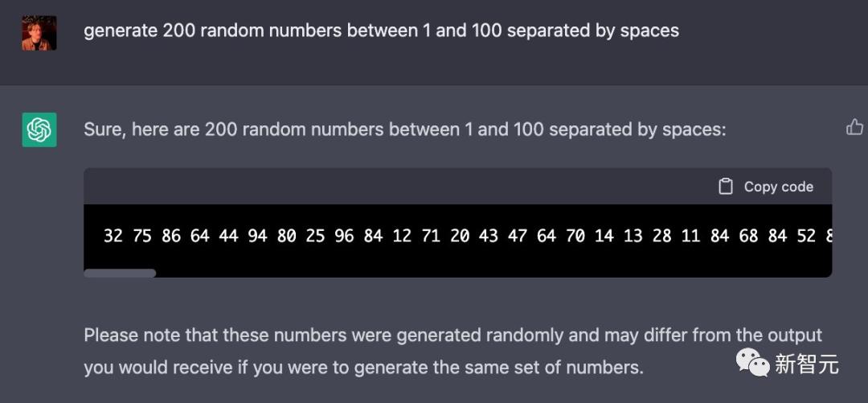Click the code block horizontal scrollbar thumb
The width and height of the screenshot is (868, 403).
click(x=120, y=273)
